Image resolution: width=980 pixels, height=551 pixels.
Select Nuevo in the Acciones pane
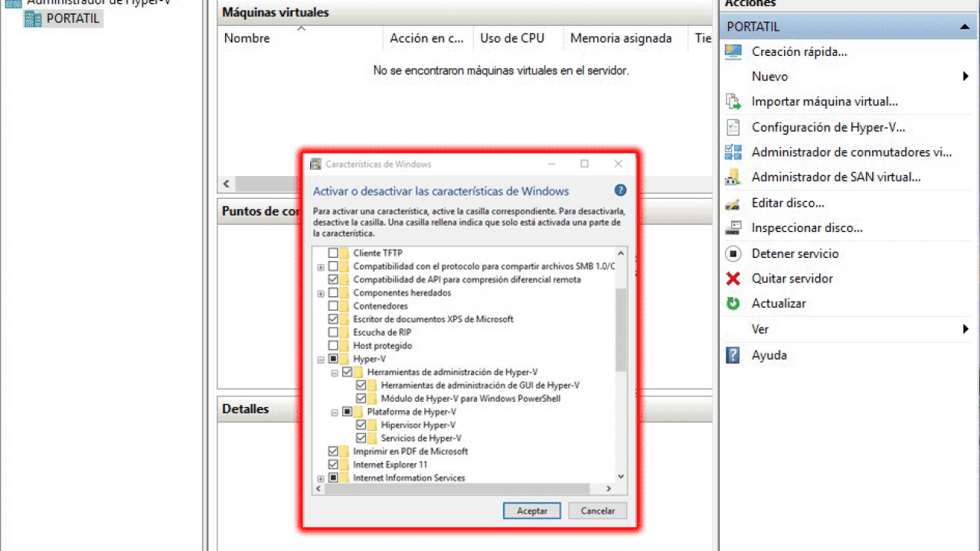769,77
